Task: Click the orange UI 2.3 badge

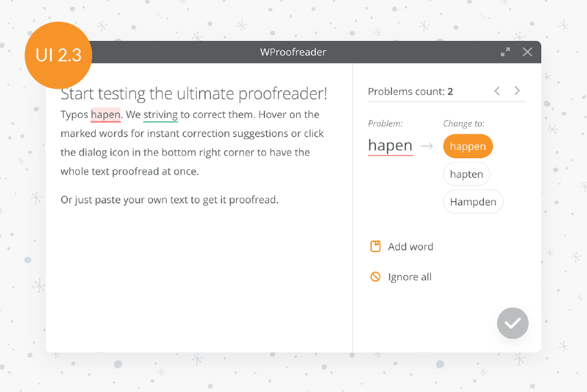Action: (x=59, y=55)
